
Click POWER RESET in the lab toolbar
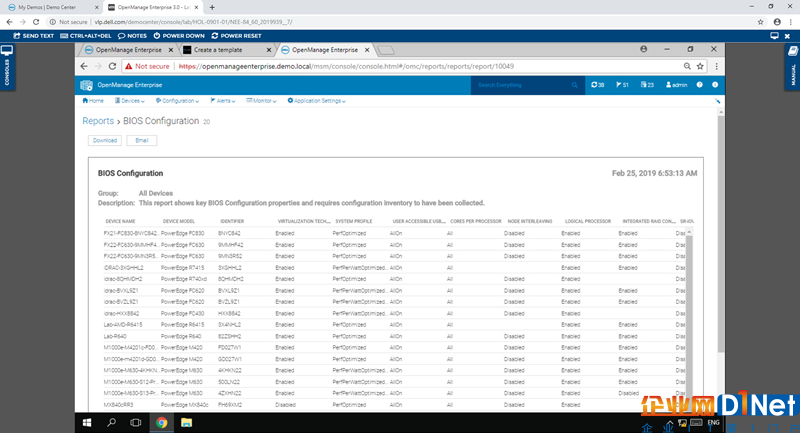coord(236,36)
